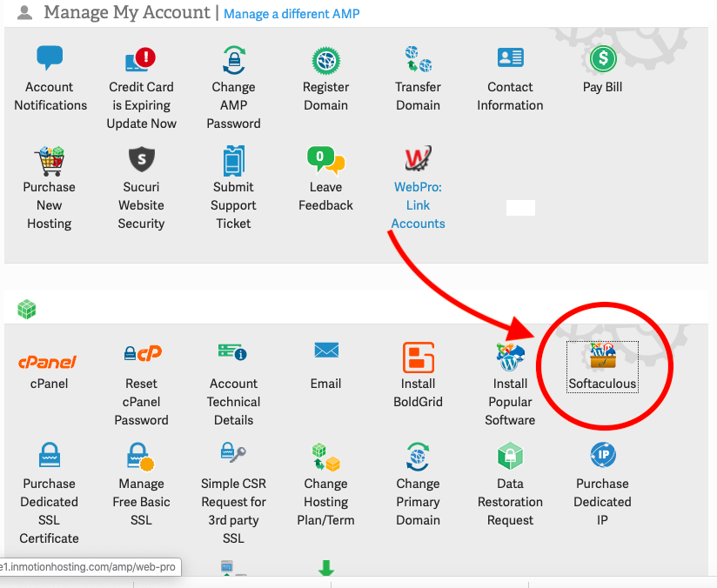Viewport: 717px width, 588px height.
Task: Click the Reset cPanel Password icon
Action: click(143, 353)
